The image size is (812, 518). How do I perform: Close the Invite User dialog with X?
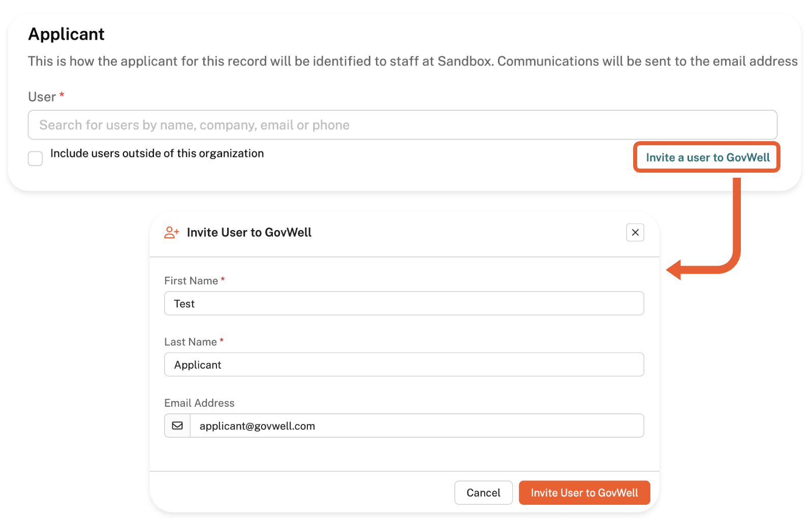[635, 233]
